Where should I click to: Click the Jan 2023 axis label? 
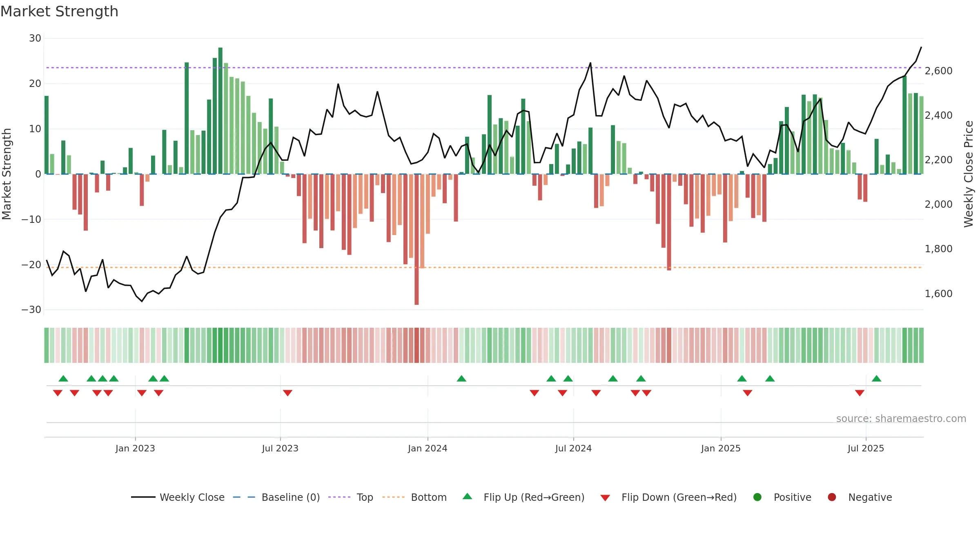(x=135, y=448)
